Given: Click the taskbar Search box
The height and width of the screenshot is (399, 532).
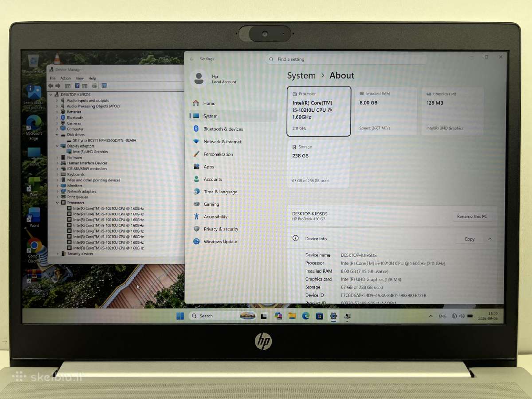Looking at the screenshot, I should point(223,316).
